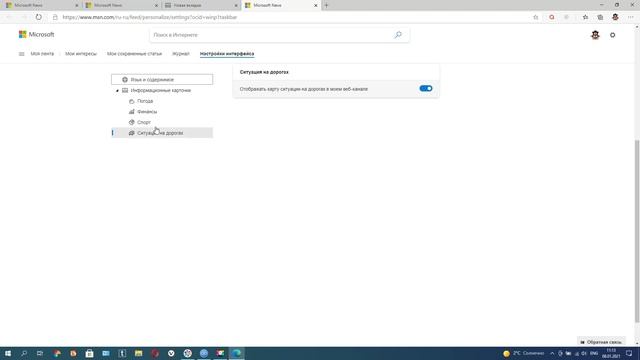640x360 pixels.
Task: Open the taskbar clock and calendar
Action: click(611, 353)
